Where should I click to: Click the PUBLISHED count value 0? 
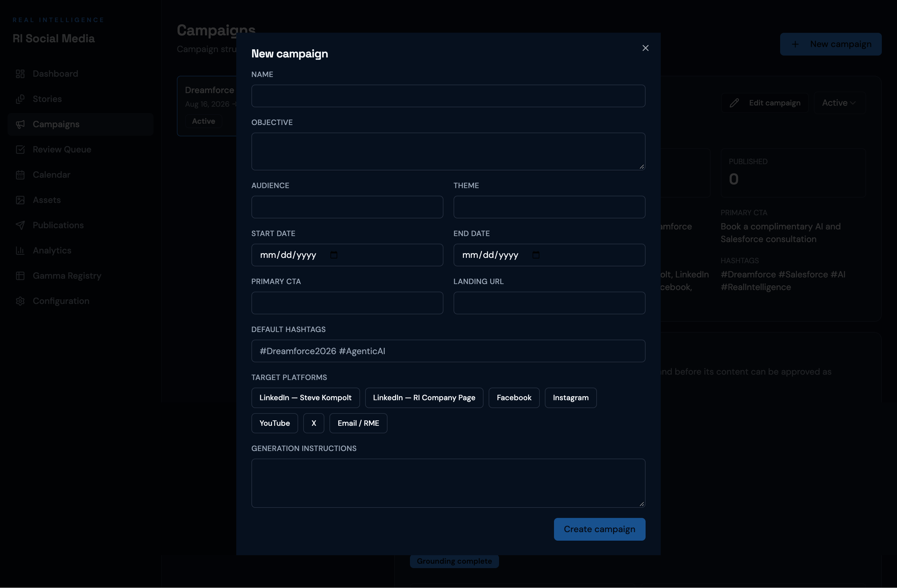pos(733,179)
